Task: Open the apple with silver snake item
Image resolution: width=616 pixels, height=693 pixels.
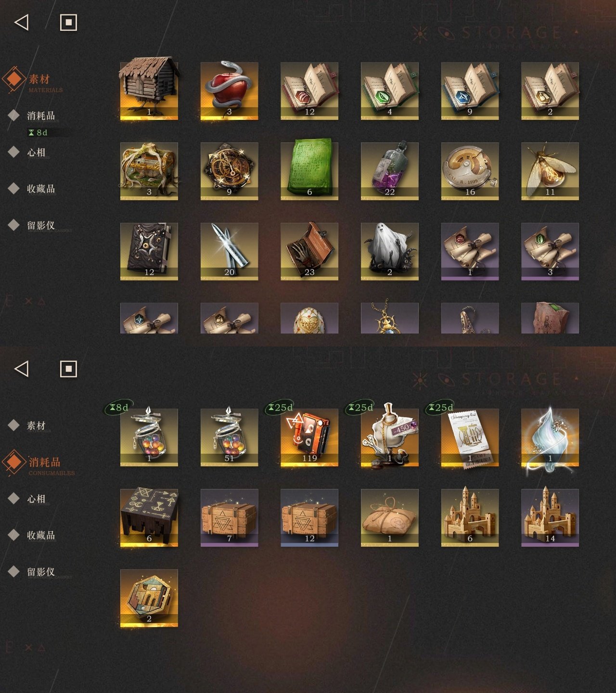Action: click(229, 90)
